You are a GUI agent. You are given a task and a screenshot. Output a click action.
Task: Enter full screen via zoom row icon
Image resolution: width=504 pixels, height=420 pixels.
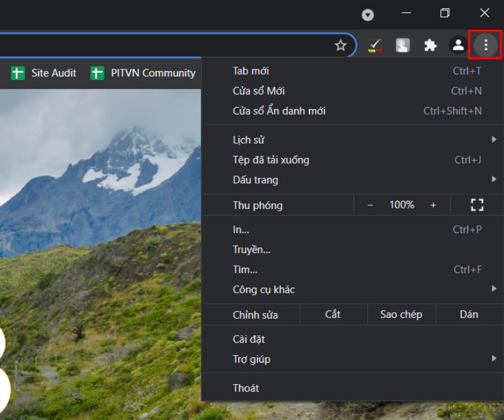click(x=477, y=205)
